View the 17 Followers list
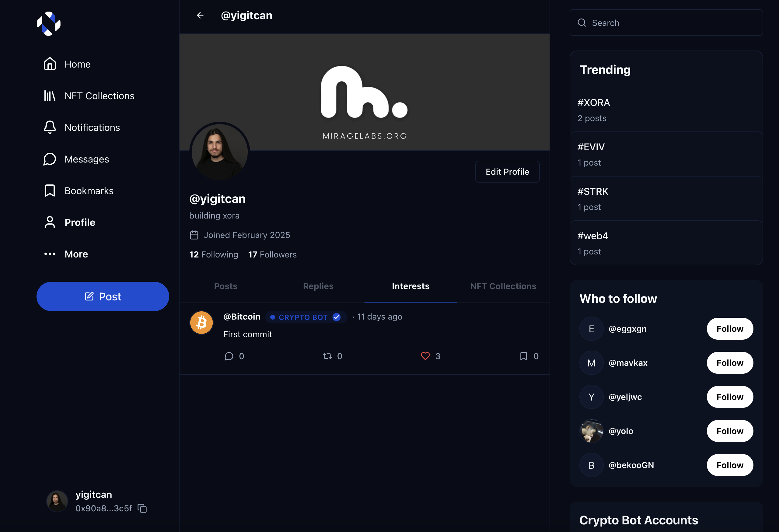This screenshot has height=532, width=779. [272, 254]
